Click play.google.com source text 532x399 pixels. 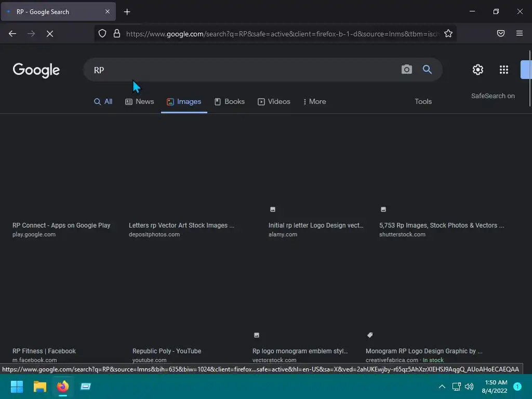point(34,234)
